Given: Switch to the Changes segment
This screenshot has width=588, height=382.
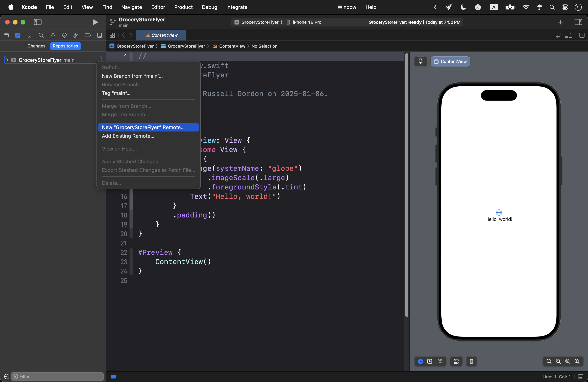Looking at the screenshot, I should click(36, 46).
